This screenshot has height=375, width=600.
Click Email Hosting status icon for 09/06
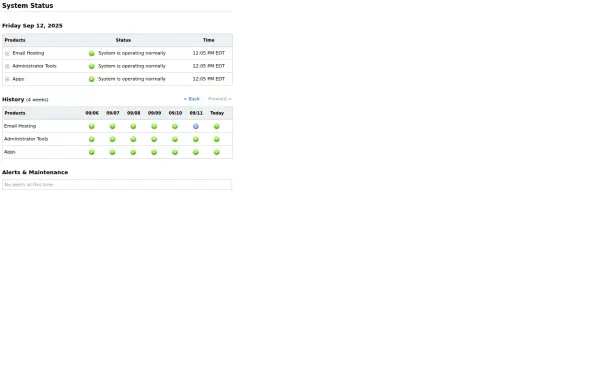[91, 126]
